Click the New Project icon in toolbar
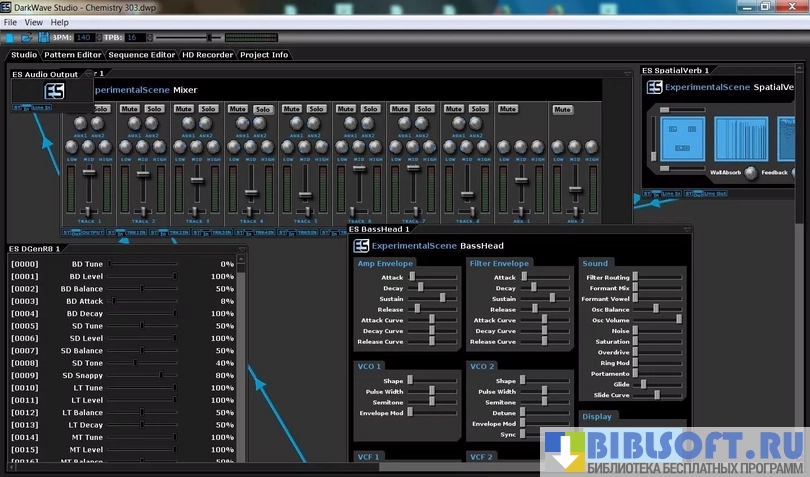The image size is (810, 477). click(9, 37)
